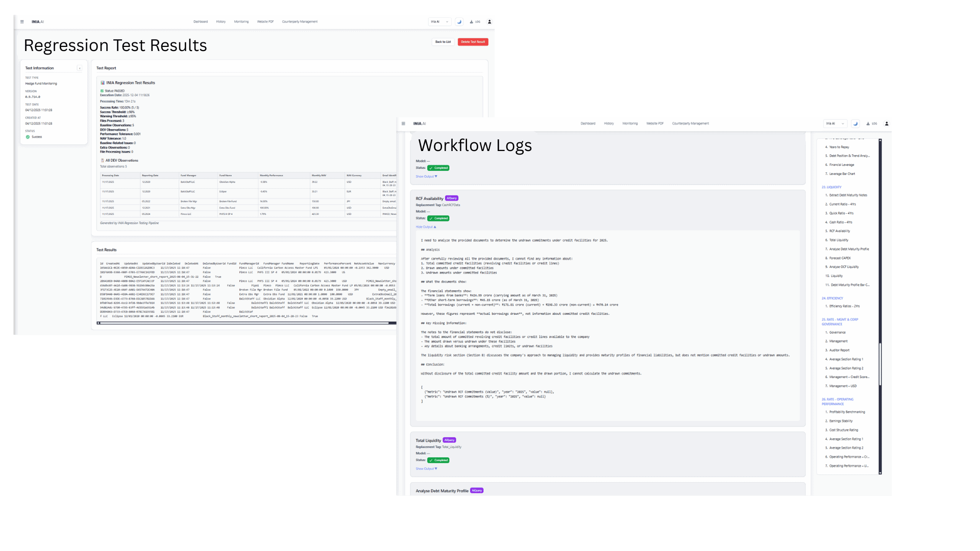Collapse the Test Information panel
The image size is (980, 551).
point(80,68)
